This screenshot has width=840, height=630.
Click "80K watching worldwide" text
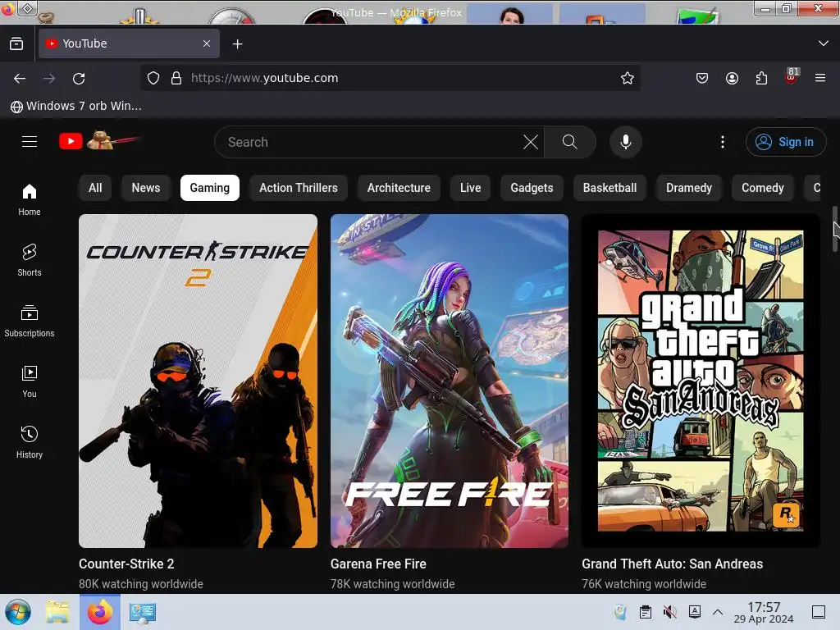pyautogui.click(x=141, y=584)
